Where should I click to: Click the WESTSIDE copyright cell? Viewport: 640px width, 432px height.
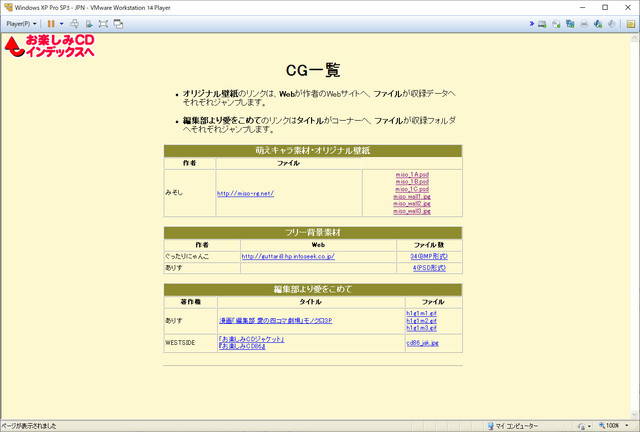coord(191,343)
